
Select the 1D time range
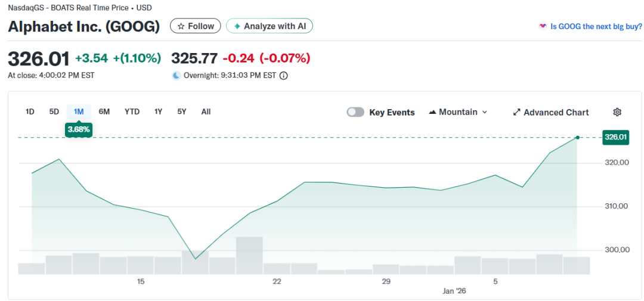coord(30,111)
